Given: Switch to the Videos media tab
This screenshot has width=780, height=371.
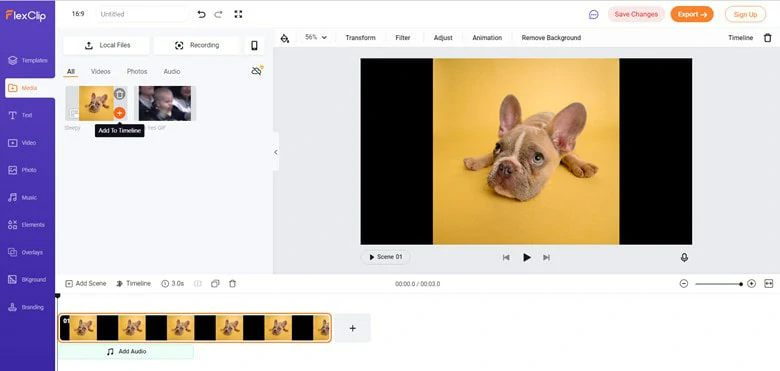Looking at the screenshot, I should 100,72.
